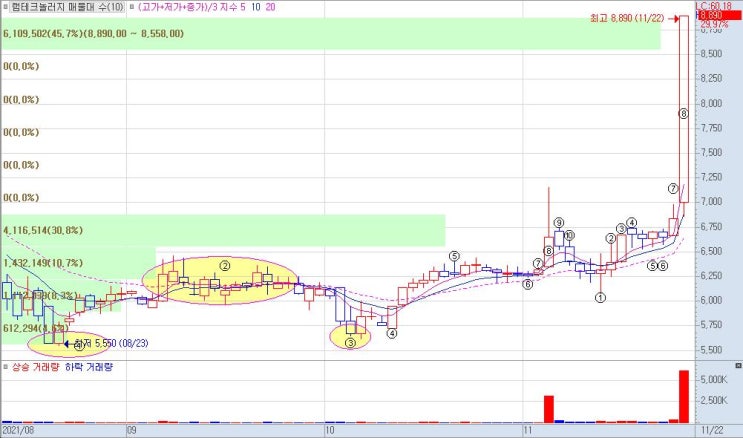The image size is (743, 438).
Task: Click the 1,432,149(10.7%) volume profile label
Action: (43, 263)
